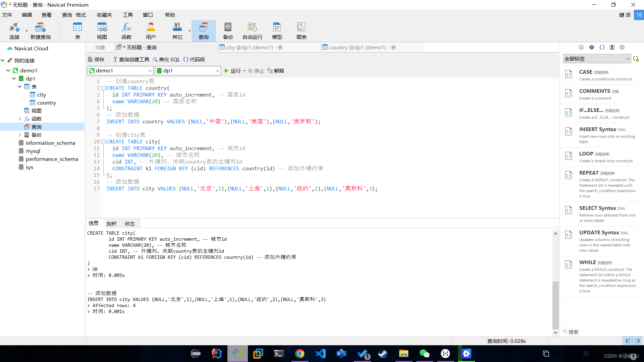Click the Explain query button
This screenshot has height=362, width=644.
(x=276, y=71)
